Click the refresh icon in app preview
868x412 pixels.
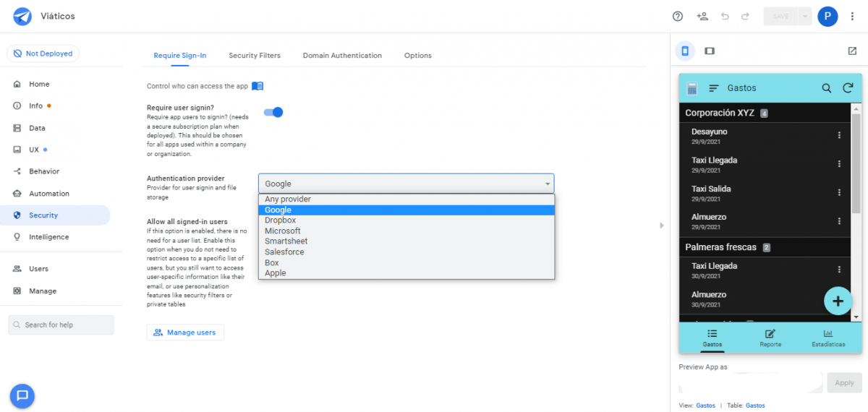(848, 88)
